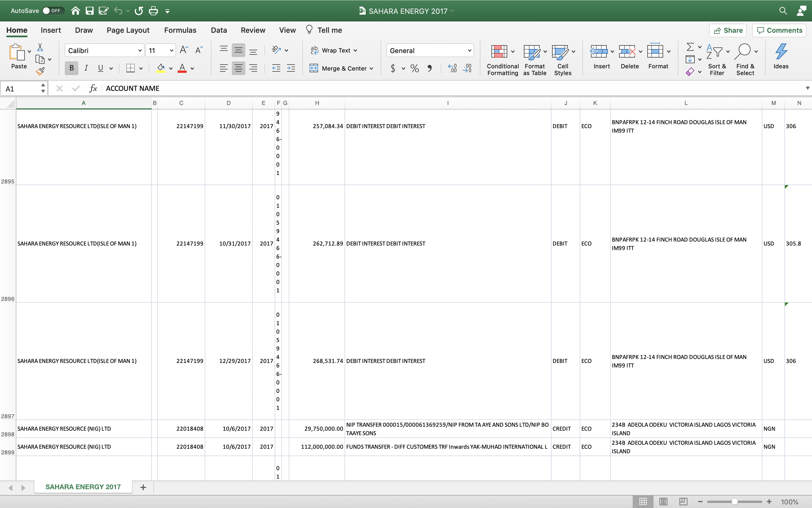The image size is (812, 508).
Task: Toggle Underline formatting
Action: pos(100,68)
